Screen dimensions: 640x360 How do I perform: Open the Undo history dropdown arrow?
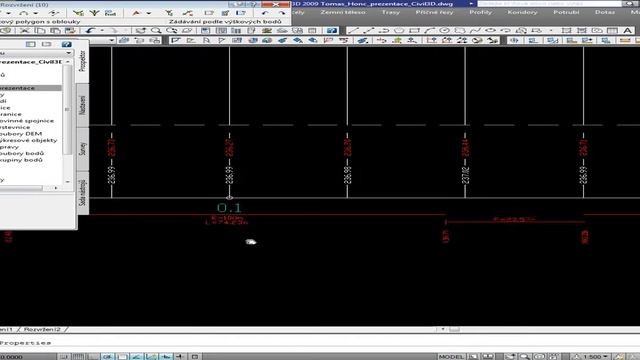coord(102,31)
